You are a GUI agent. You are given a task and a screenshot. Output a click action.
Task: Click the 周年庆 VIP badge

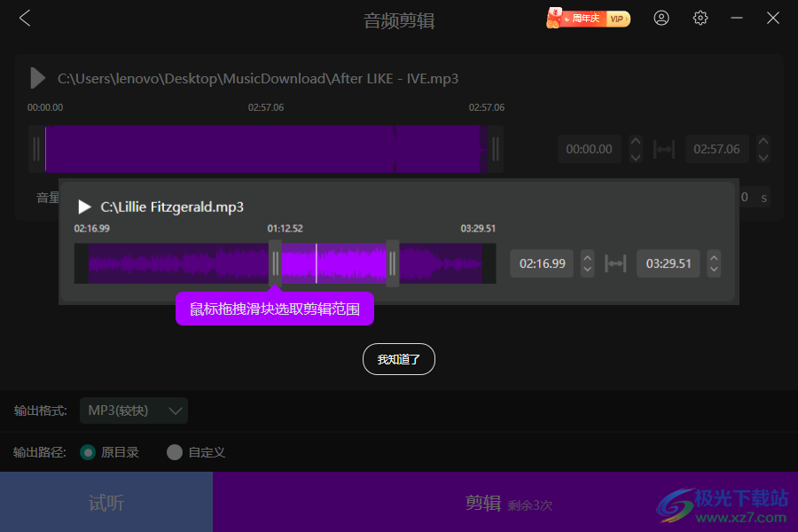(x=588, y=18)
